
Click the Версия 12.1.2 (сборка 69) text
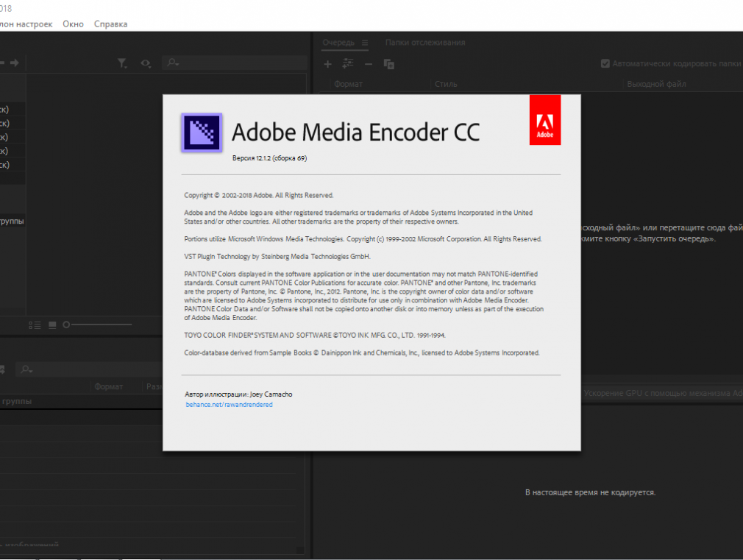pos(269,158)
